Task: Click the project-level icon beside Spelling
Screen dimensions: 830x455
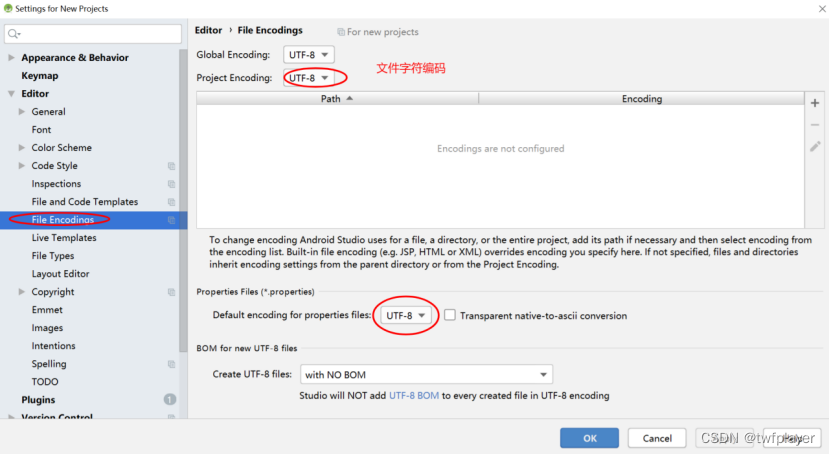Action: click(x=172, y=364)
